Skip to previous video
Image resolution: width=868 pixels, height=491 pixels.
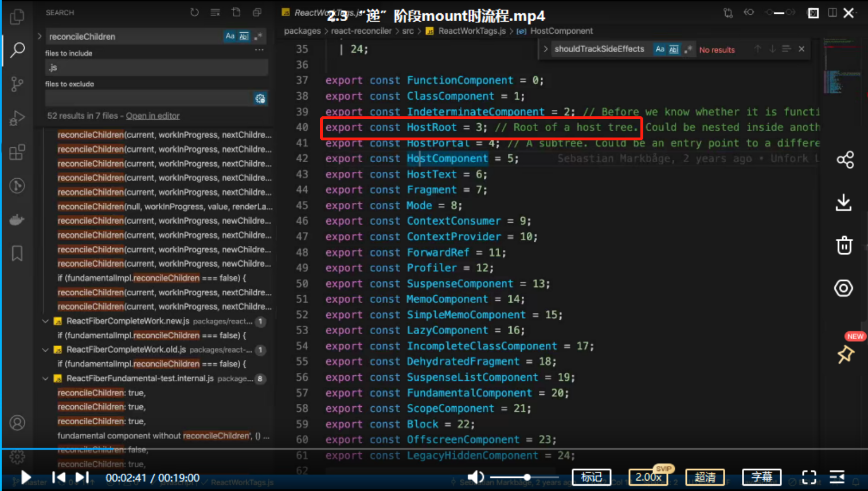58,477
